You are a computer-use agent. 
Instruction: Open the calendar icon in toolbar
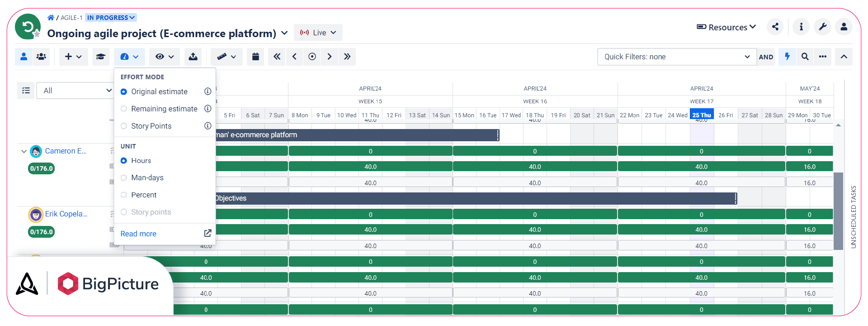255,57
